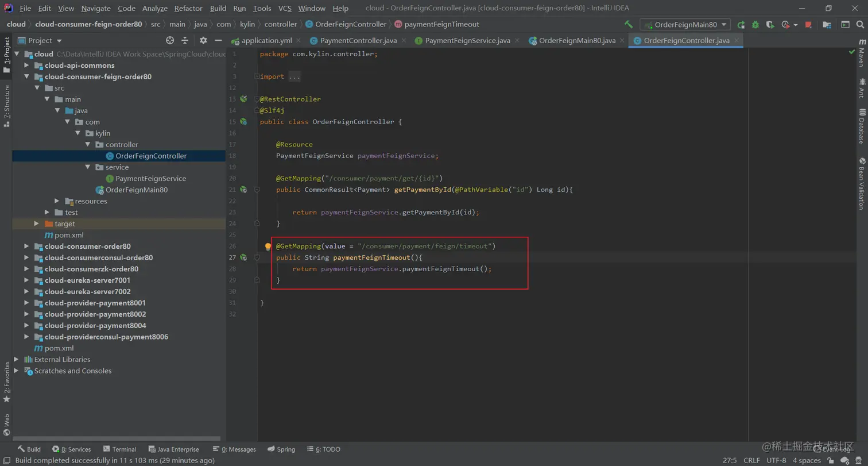Open the Navigate menu
Viewport: 868px width, 466px height.
[x=96, y=8]
